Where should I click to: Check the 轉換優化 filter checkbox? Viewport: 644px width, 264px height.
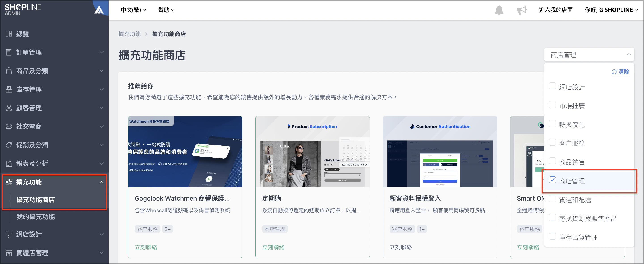coord(552,123)
